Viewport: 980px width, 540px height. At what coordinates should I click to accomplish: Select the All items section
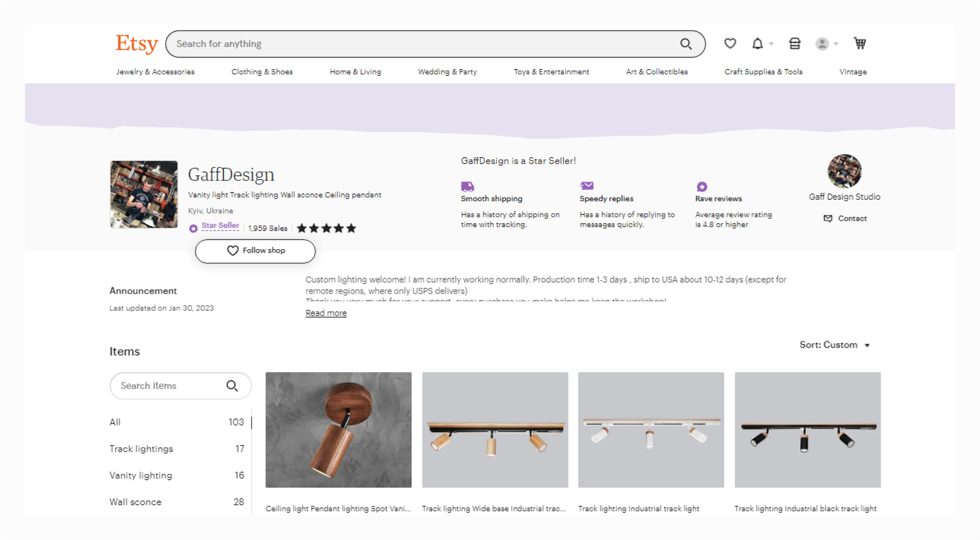[177, 422]
